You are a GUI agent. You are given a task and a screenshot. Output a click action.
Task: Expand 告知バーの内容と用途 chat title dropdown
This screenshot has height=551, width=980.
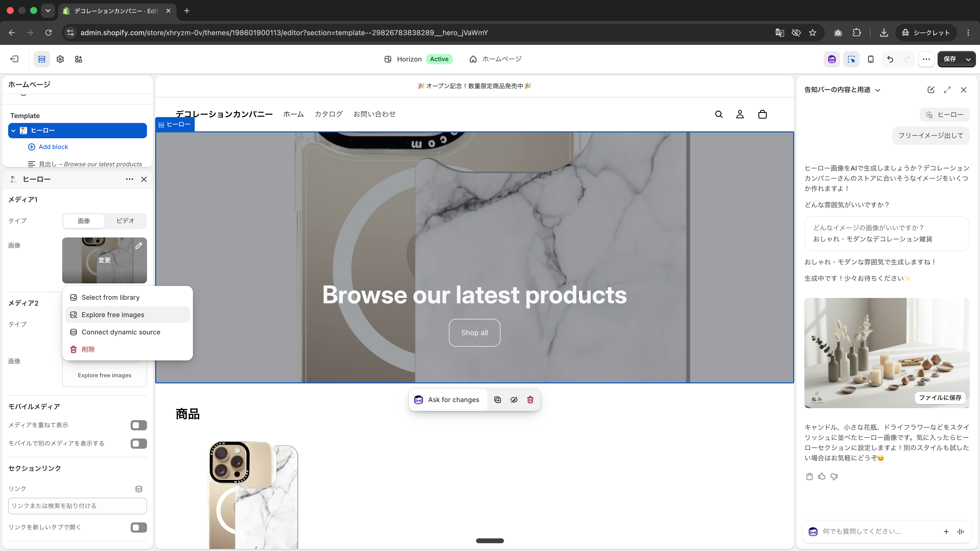pos(878,90)
